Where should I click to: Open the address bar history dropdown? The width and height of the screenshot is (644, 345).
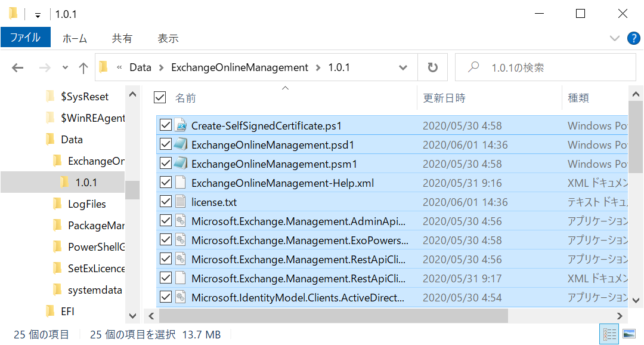click(x=403, y=67)
